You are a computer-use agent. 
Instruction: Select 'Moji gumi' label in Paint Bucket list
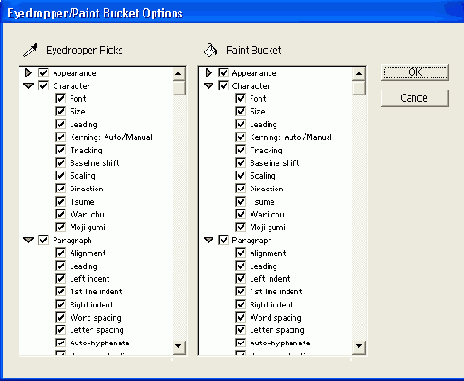268,227
